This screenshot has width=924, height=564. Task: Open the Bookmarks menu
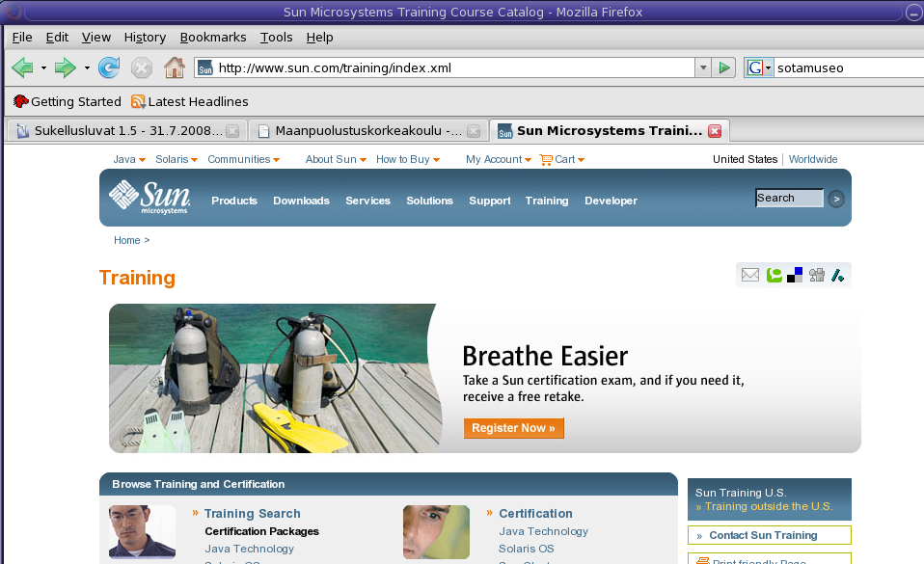[213, 38]
